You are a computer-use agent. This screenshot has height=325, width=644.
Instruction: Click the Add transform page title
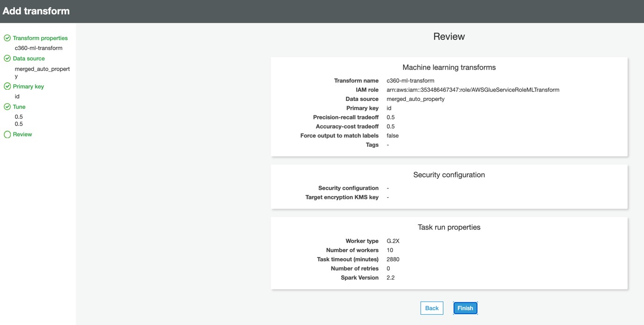(x=36, y=11)
